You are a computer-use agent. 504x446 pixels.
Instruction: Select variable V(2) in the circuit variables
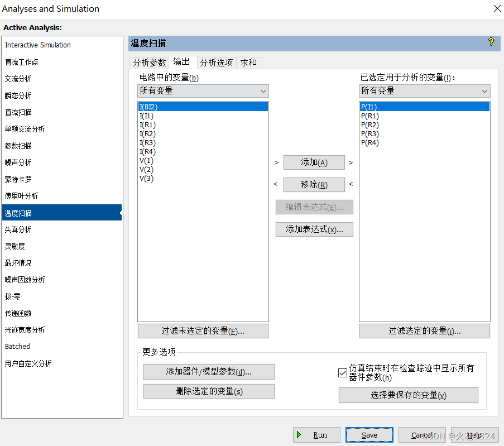point(146,169)
